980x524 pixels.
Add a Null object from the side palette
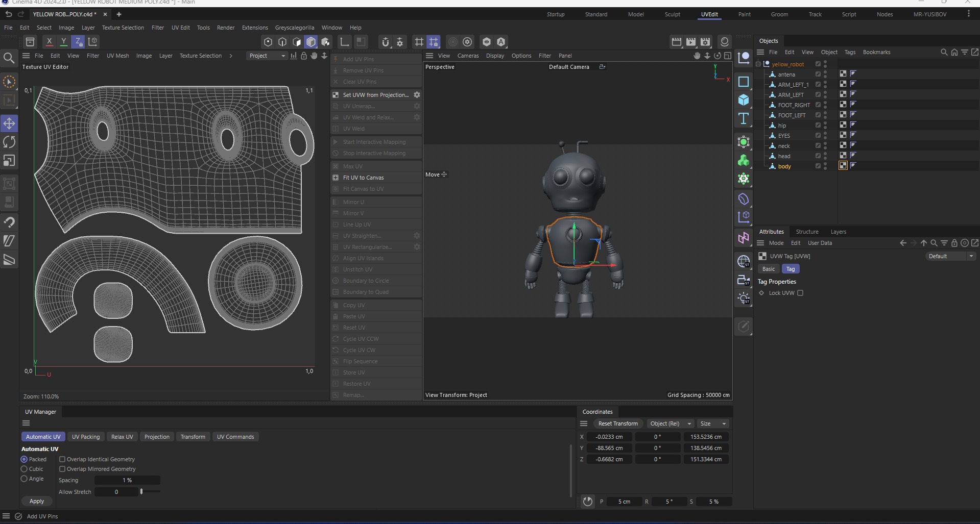744,57
